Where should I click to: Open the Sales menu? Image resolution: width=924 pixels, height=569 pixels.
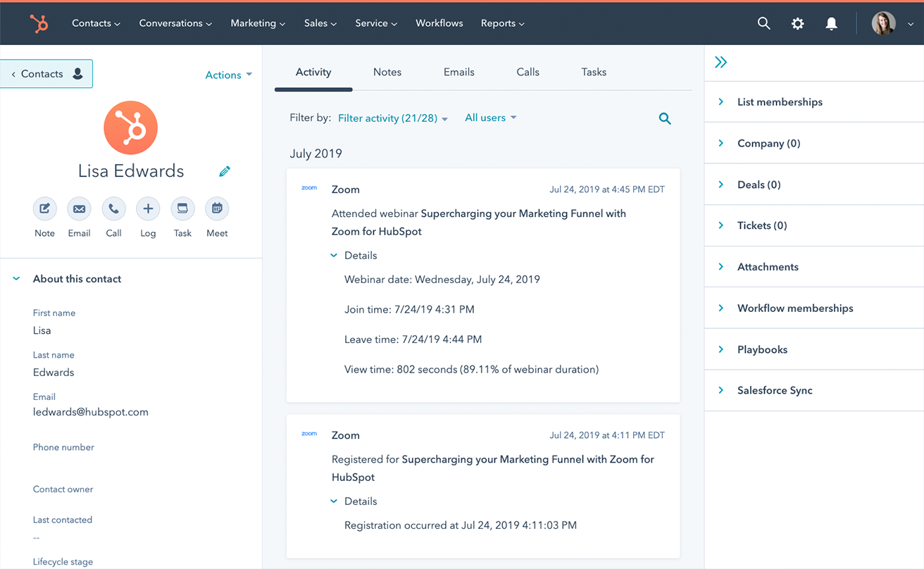(320, 23)
